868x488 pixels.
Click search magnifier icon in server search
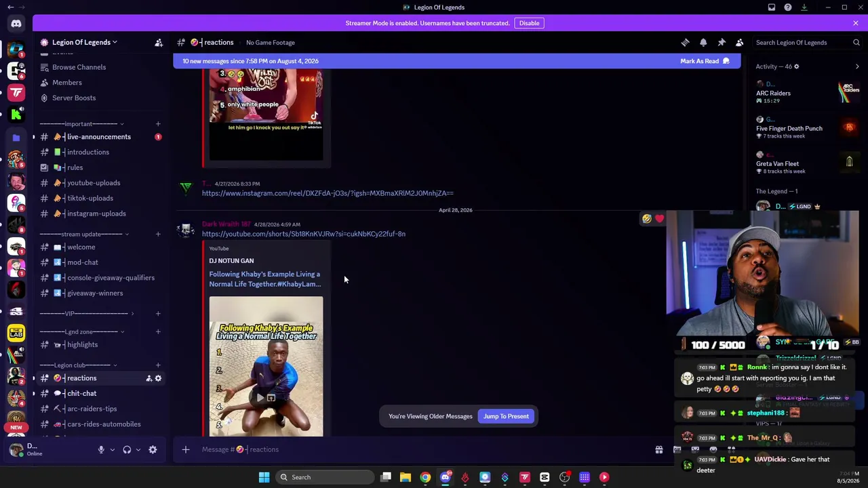click(856, 43)
